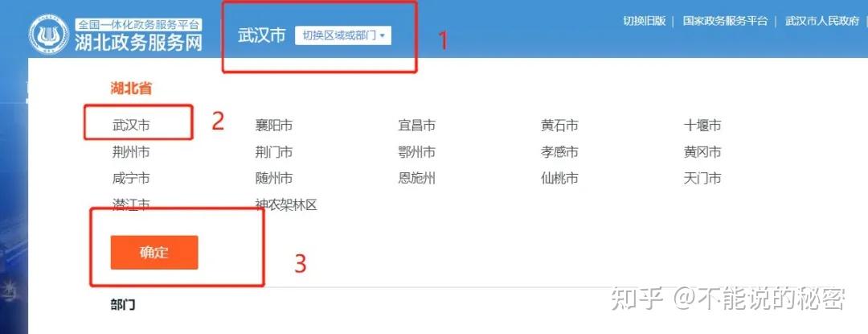Select 荆州市 city option
This screenshot has width=868, height=334.
[131, 152]
